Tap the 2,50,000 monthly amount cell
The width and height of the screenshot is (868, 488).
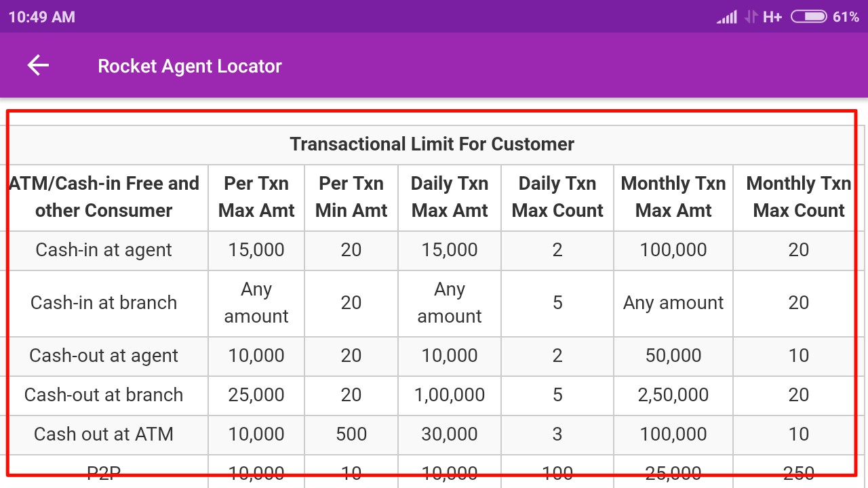(x=673, y=394)
